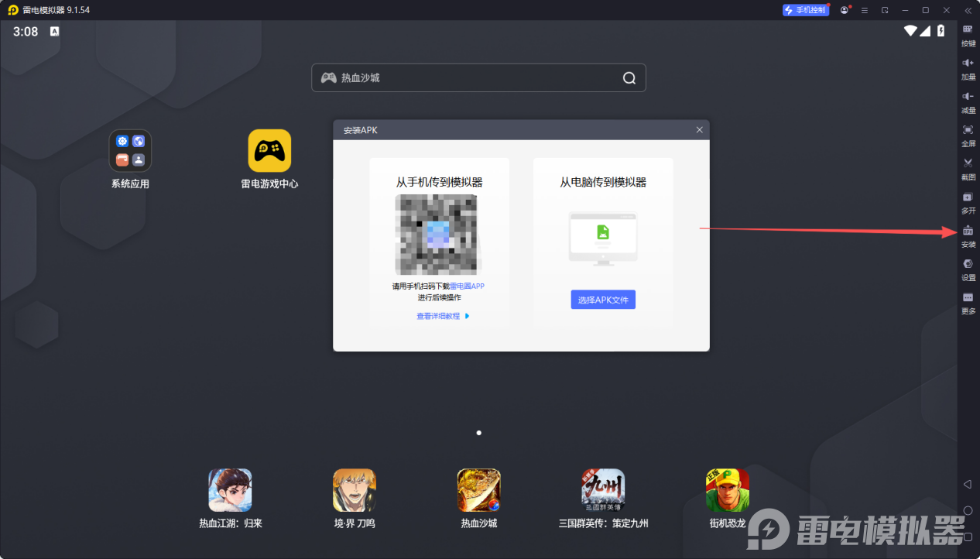Open the hamburger menu in title bar
980x559 pixels.
click(864, 10)
